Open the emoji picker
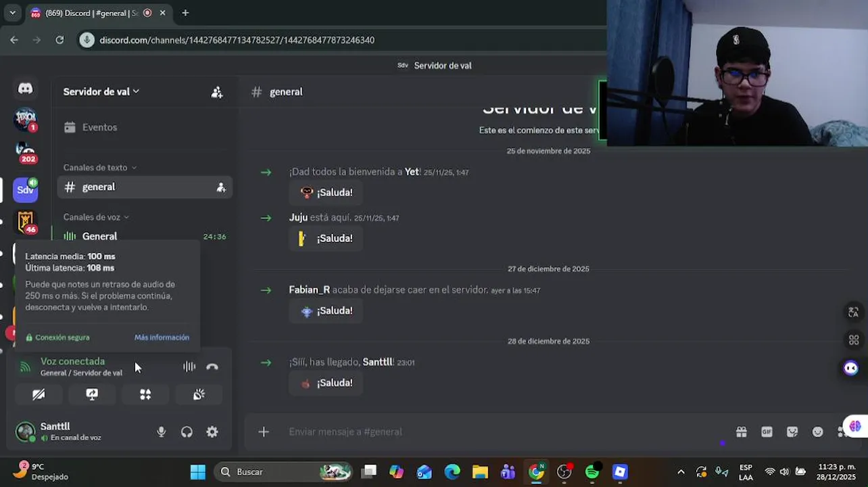 coord(818,432)
